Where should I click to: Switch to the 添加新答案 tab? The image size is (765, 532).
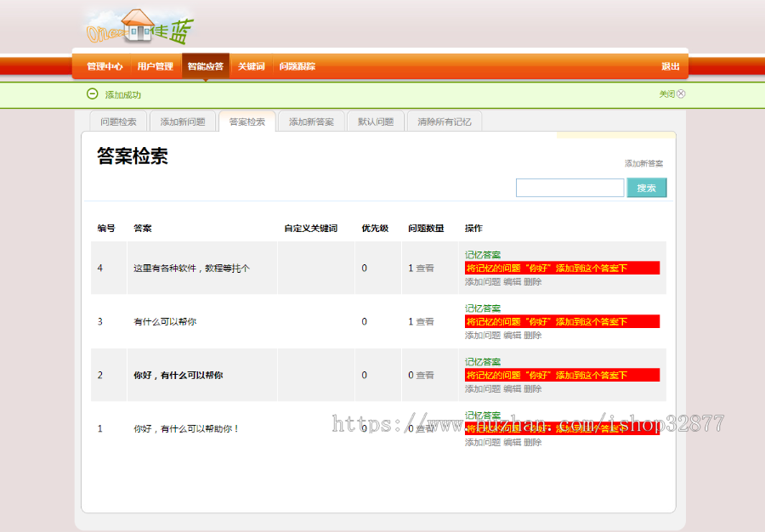(312, 122)
